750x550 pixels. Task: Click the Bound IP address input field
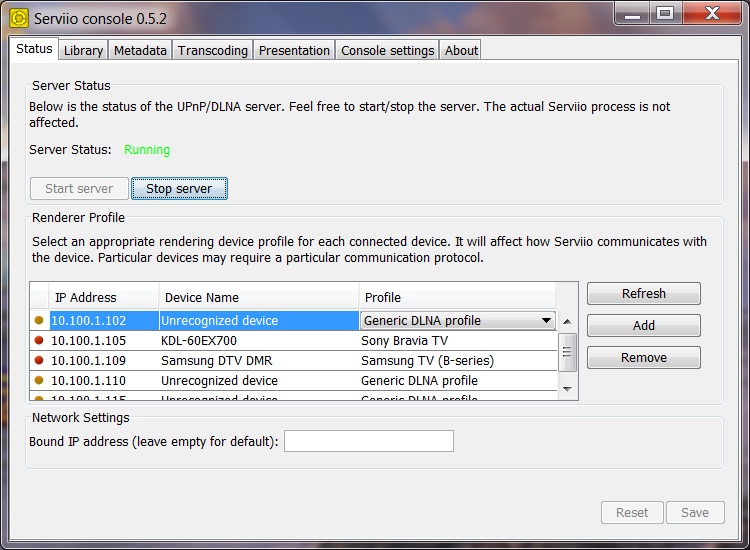pos(368,441)
